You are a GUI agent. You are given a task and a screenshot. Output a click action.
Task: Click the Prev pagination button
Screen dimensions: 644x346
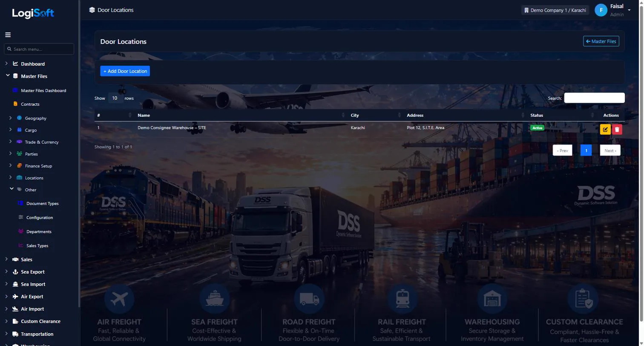(x=563, y=150)
